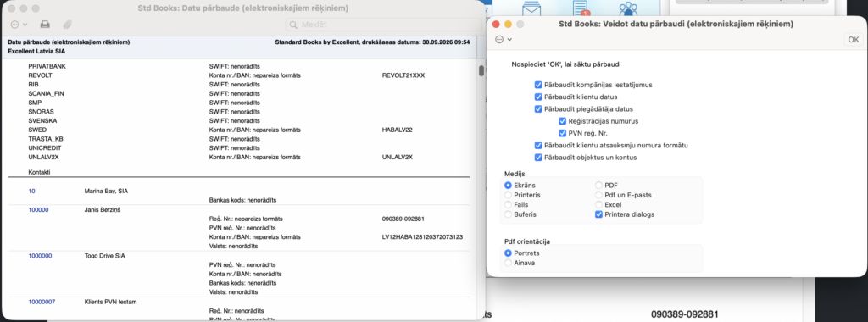The height and width of the screenshot is (322, 868).
Task: Click the search magnifier icon in the Meklēt field
Action: (292, 25)
